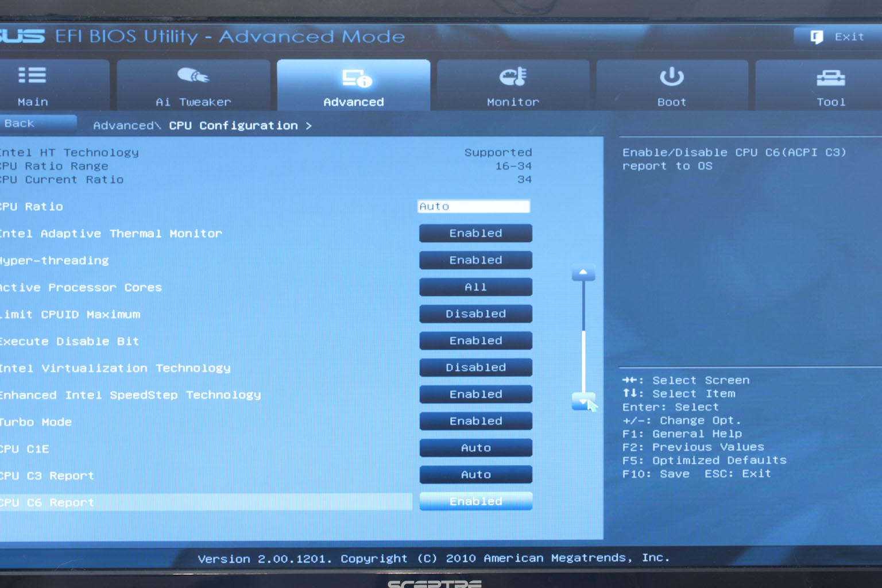Click the Exit door icon
882x588 pixels.
tap(817, 37)
